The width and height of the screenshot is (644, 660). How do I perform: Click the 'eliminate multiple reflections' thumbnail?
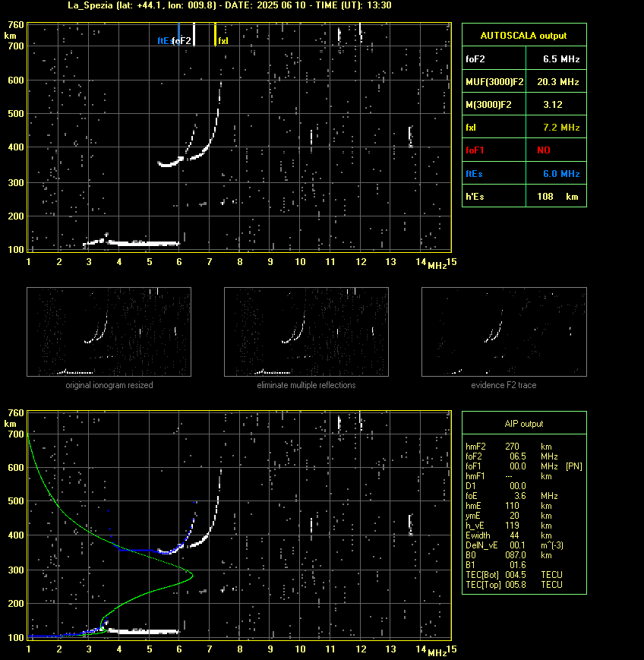306,332
